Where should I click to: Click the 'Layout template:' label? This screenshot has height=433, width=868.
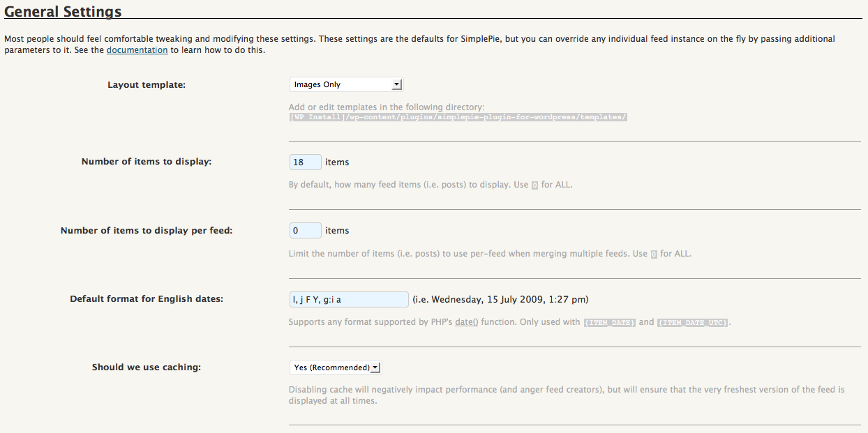[147, 85]
